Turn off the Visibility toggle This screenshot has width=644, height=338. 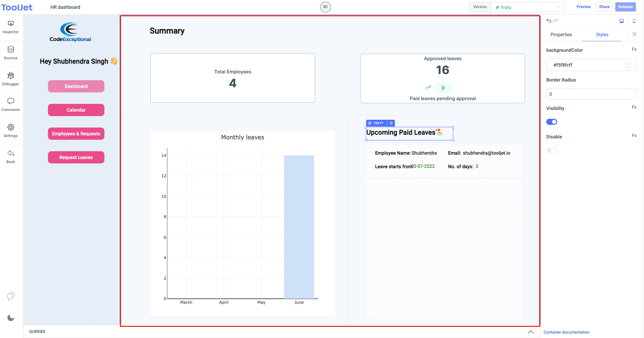pos(551,121)
